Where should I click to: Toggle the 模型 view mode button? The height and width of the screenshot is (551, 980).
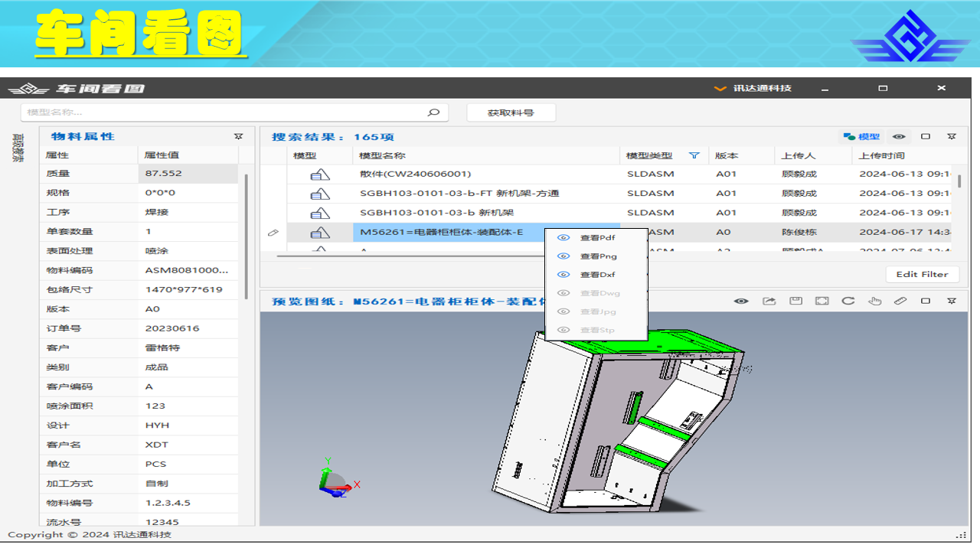point(862,137)
